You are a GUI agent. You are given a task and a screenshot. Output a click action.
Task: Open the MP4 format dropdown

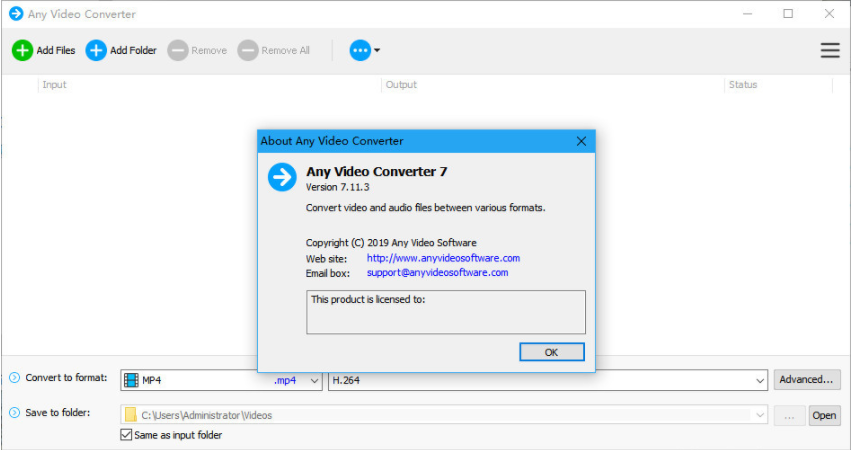(x=221, y=380)
